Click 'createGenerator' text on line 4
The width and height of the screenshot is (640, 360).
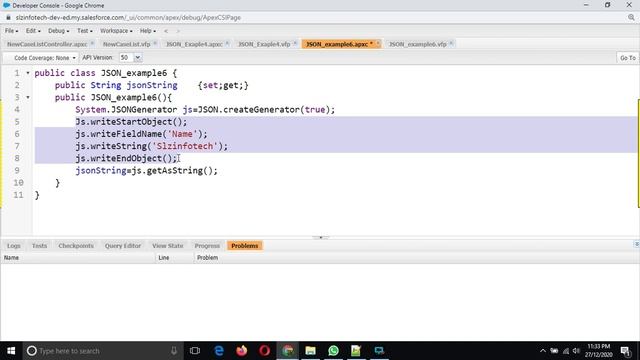pos(261,110)
